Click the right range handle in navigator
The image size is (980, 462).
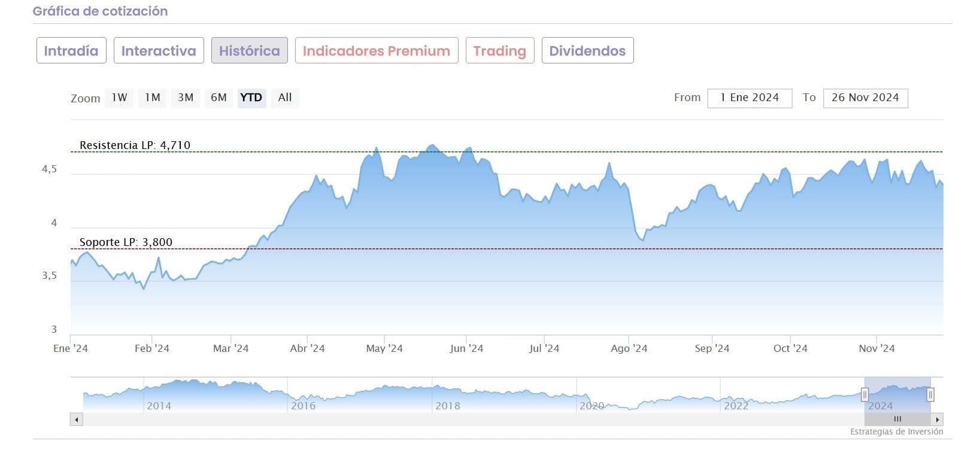(930, 395)
